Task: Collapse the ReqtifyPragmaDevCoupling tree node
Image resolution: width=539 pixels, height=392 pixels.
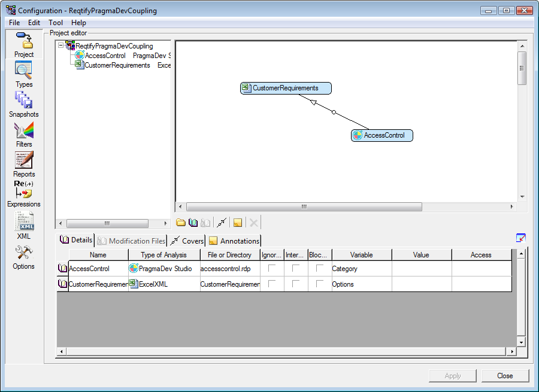Action: (61, 46)
